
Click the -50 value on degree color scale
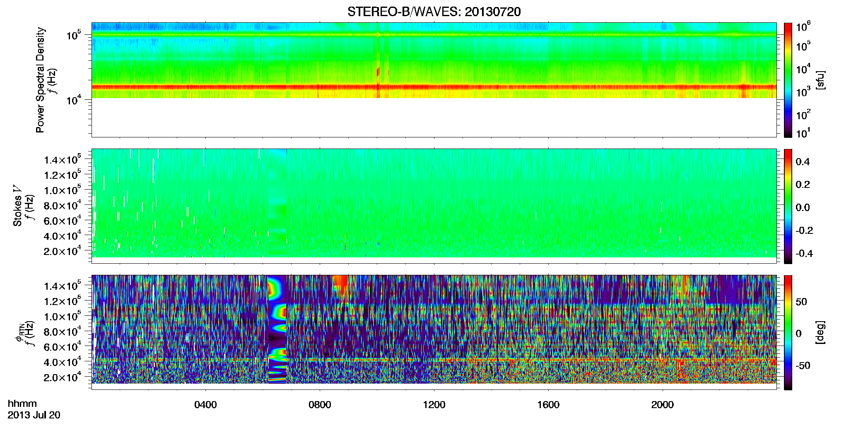803,365
